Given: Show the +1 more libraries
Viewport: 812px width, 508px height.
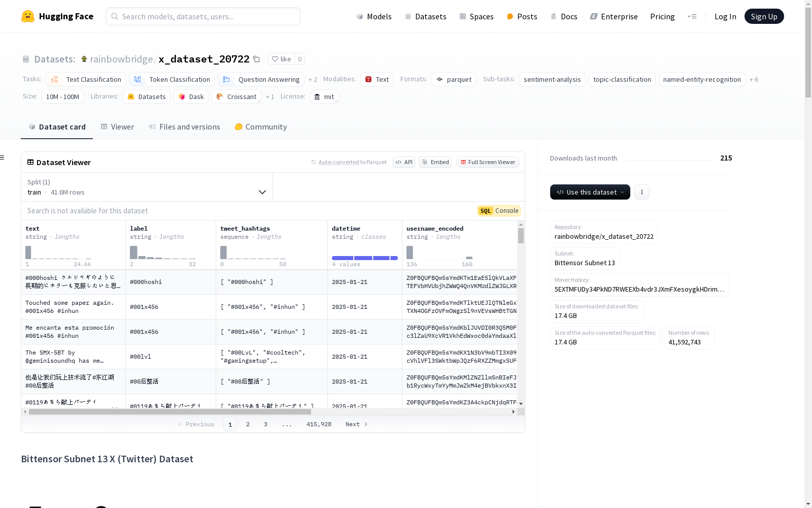Looking at the screenshot, I should coord(270,97).
